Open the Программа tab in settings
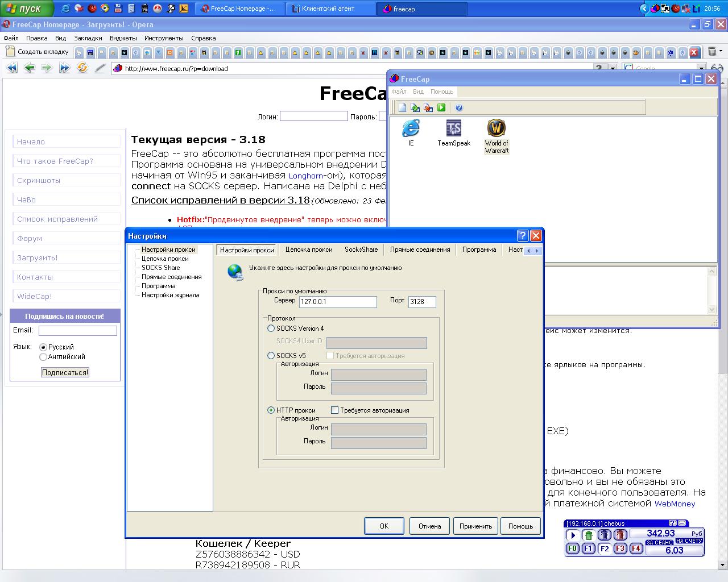This screenshot has width=728, height=582. [479, 250]
